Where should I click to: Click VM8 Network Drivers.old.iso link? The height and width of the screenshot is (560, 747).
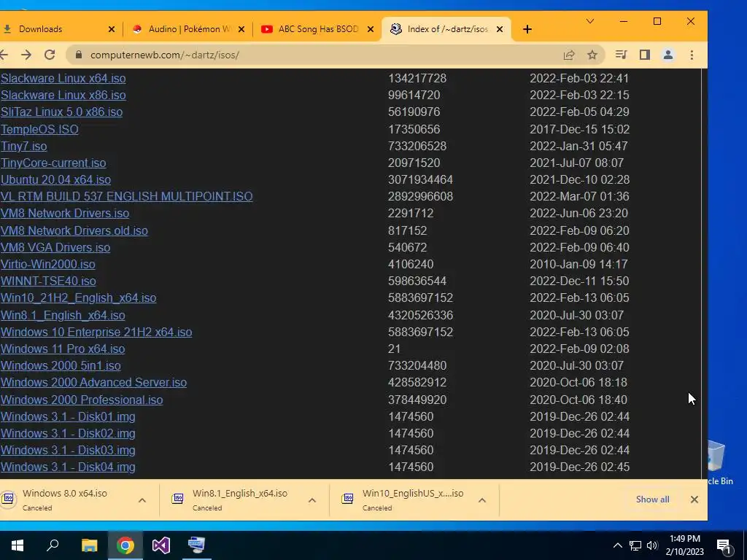pyautogui.click(x=74, y=230)
